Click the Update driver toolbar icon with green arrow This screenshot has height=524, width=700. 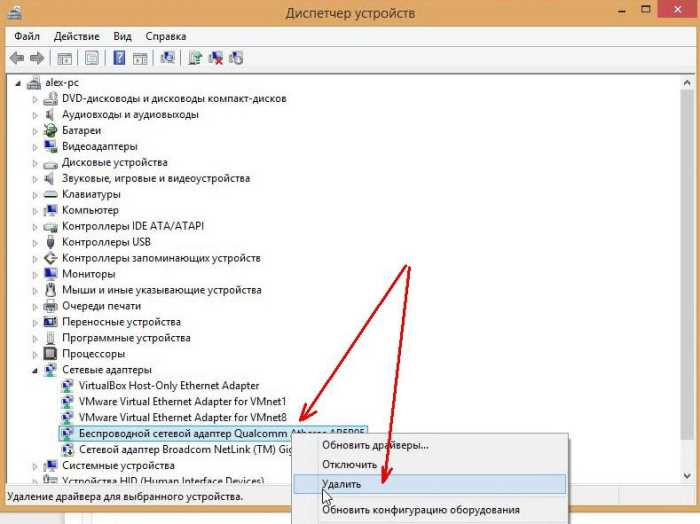195,58
